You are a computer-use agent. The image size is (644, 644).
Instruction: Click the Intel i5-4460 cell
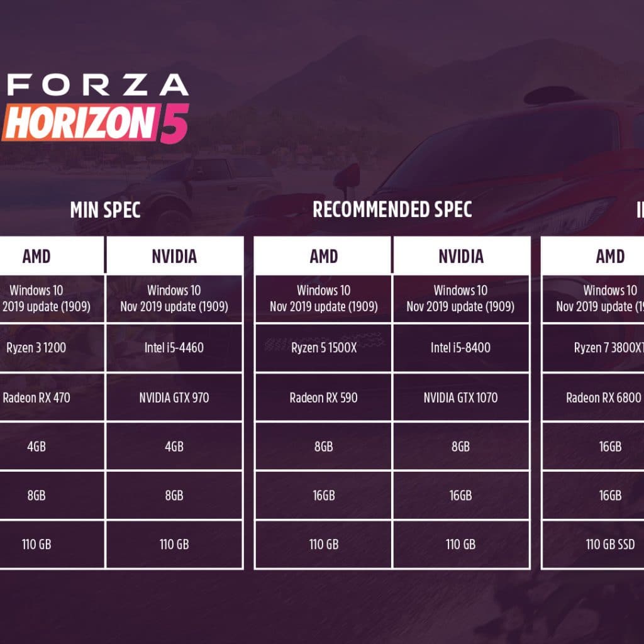coord(174,348)
